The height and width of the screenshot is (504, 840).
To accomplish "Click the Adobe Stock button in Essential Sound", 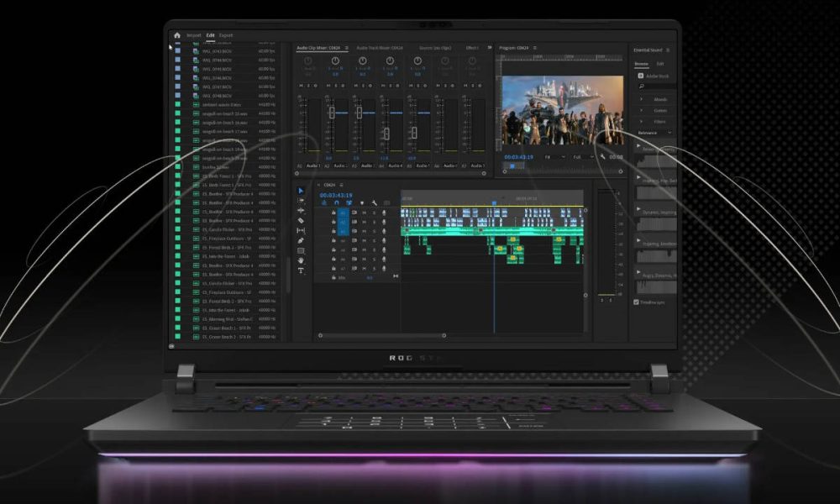I will point(653,76).
